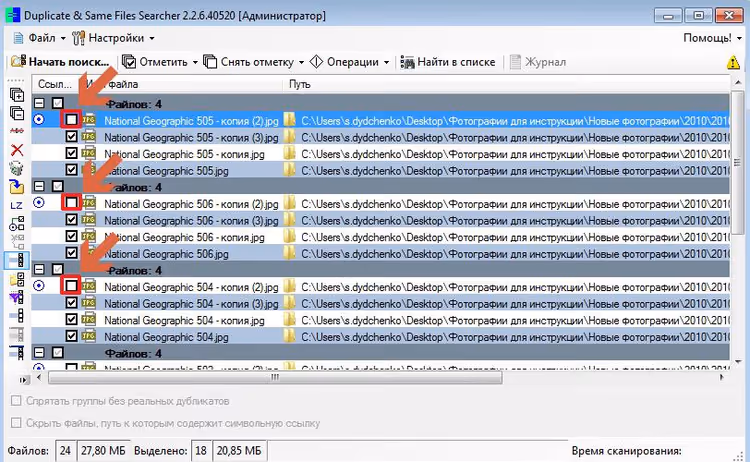Click the Файл document icon in the menu bar
The image size is (750, 462).
tap(18, 38)
